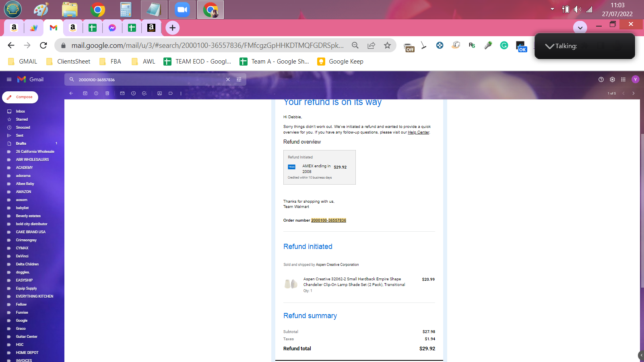Image resolution: width=644 pixels, height=362 pixels.
Task: Toggle the Gmail main menu hamburger
Action: point(9,79)
